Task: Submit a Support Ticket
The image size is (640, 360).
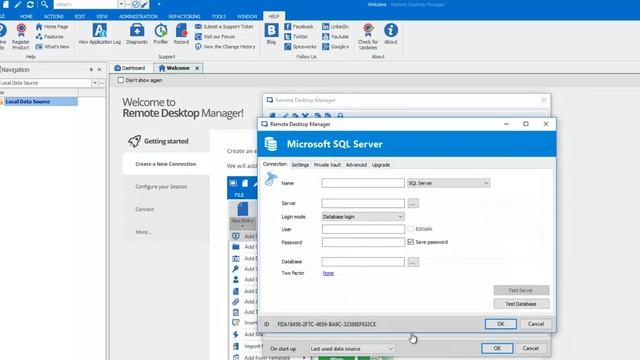Action: point(224,27)
